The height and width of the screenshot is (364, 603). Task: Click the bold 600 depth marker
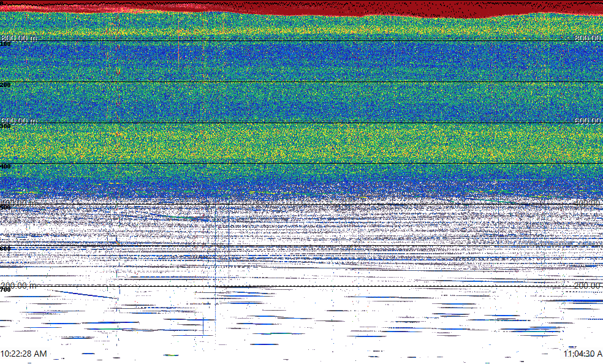pyautogui.click(x=6, y=249)
